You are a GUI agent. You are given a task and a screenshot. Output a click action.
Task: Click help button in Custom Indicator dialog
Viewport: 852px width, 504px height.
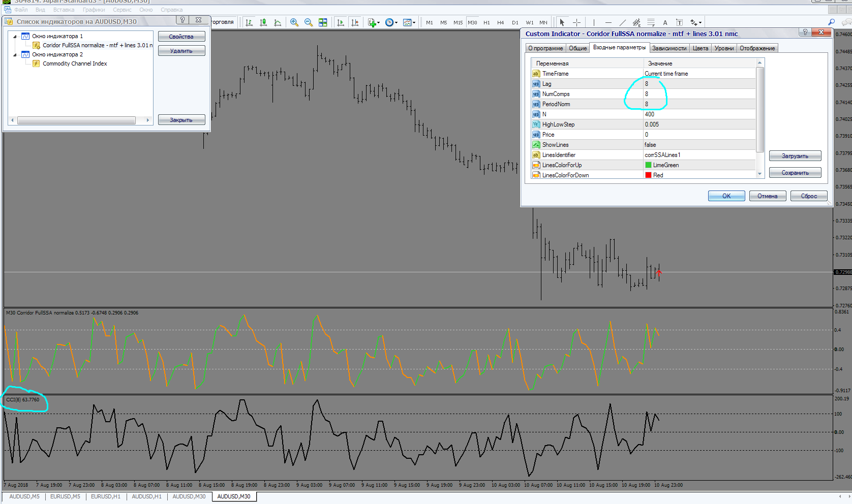click(x=805, y=32)
